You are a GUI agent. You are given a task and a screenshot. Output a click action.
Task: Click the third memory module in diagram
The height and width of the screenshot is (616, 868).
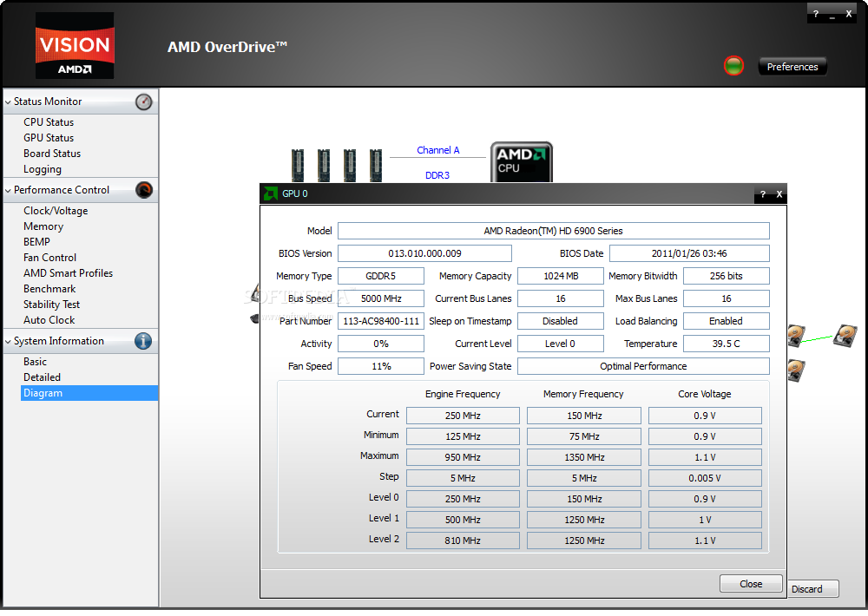coord(349,165)
